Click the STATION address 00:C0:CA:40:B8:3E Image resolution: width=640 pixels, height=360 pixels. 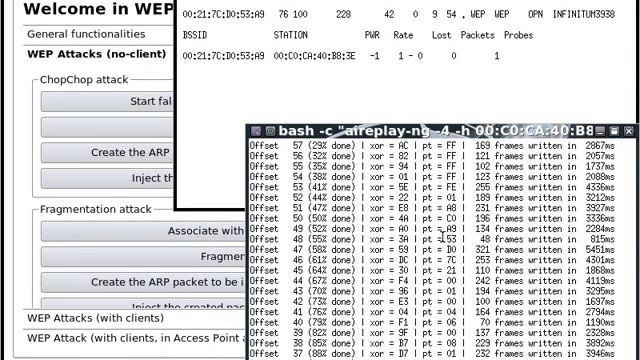pos(314,56)
